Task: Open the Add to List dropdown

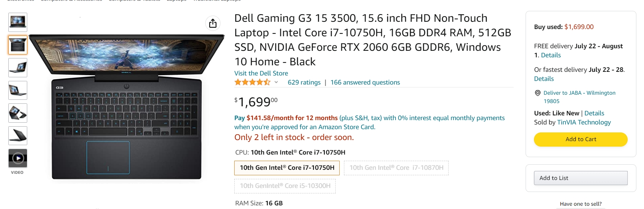Action: (x=580, y=178)
